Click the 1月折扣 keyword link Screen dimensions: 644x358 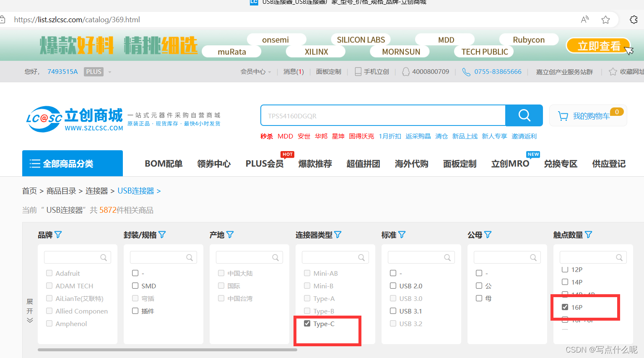click(390, 136)
